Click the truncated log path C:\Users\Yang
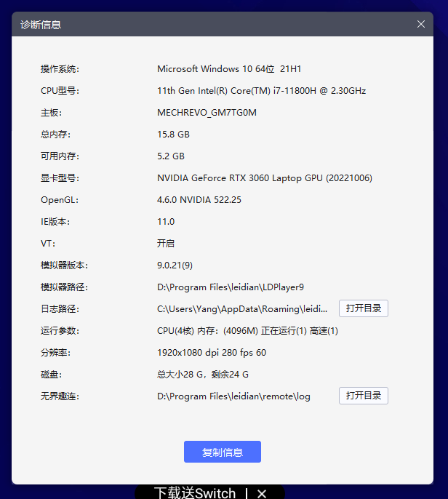Viewport: 448px width, 499px height. (x=242, y=309)
